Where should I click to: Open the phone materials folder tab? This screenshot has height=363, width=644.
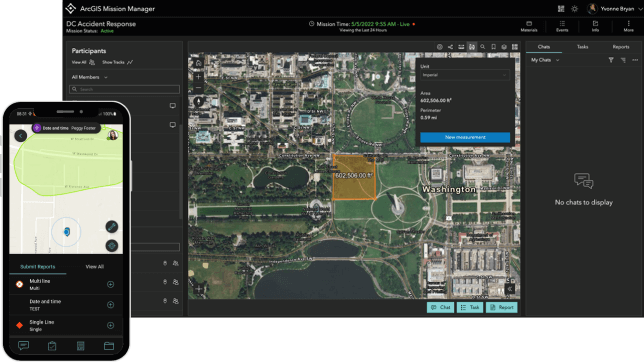pos(109,346)
